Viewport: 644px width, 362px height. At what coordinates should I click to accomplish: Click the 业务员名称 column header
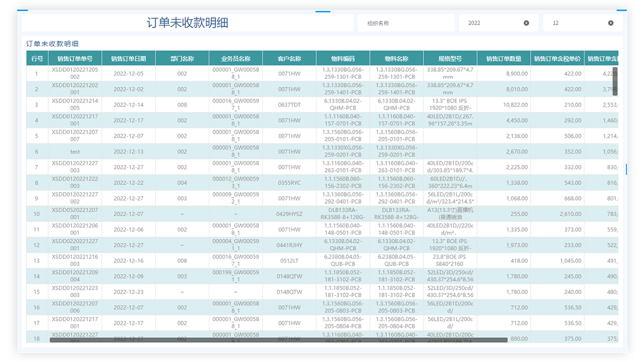pos(236,59)
